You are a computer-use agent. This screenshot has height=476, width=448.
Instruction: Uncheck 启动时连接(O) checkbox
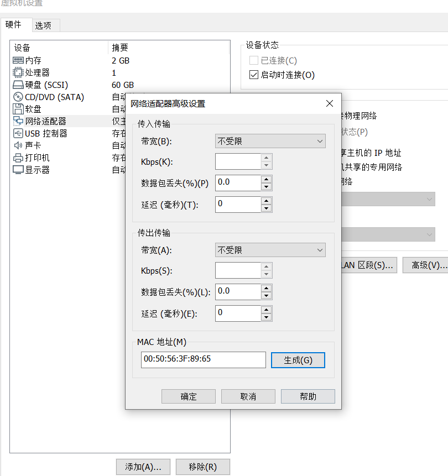254,75
